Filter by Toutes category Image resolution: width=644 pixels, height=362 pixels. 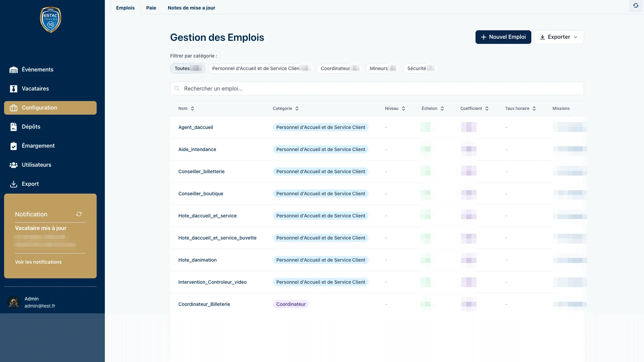188,68
